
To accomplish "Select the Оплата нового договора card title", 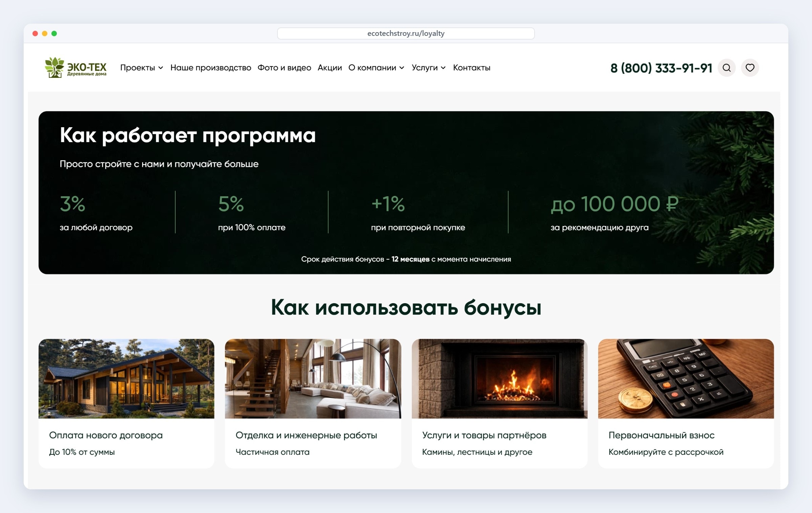I will (x=106, y=435).
